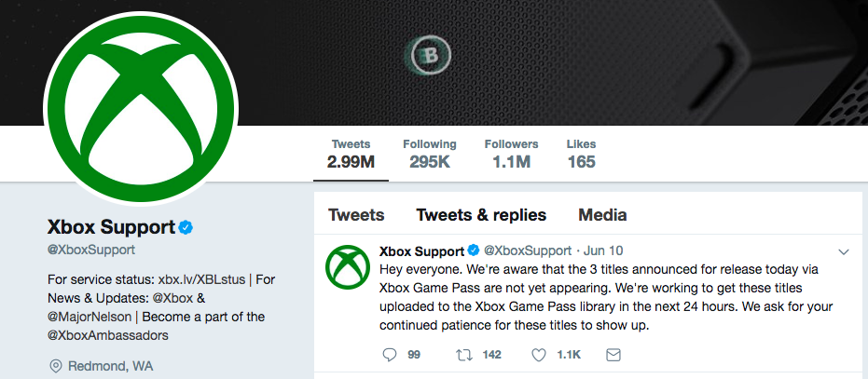Click the direct message envelope icon

(613, 355)
